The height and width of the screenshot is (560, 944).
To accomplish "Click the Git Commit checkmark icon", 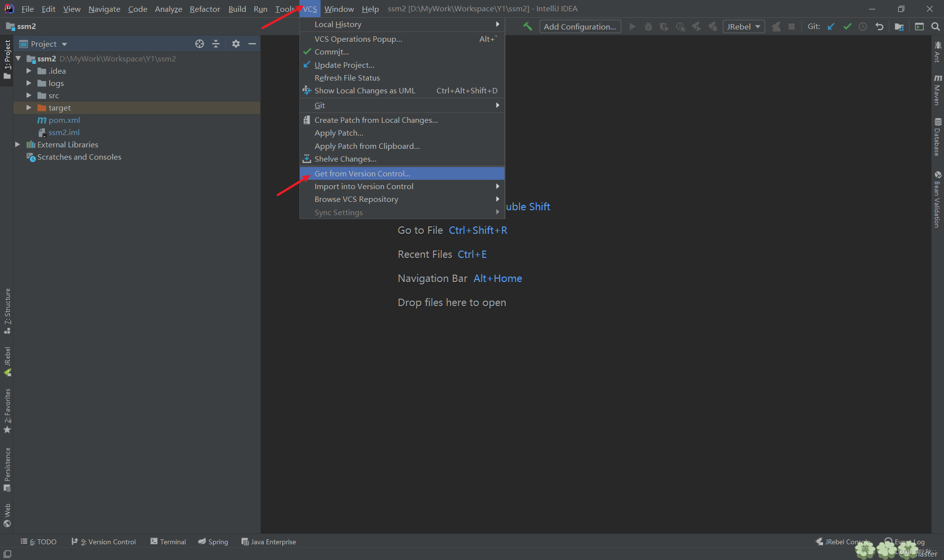I will point(847,27).
